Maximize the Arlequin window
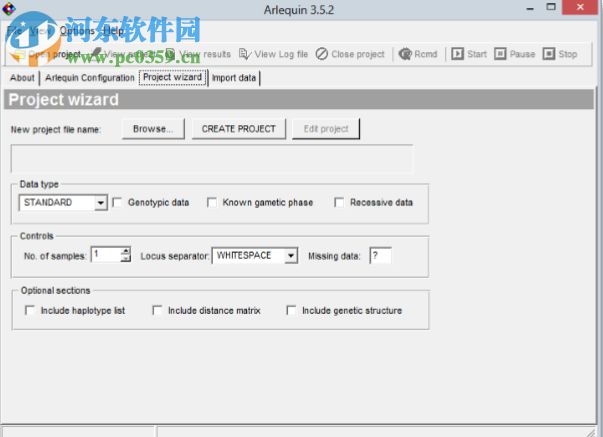603x437 pixels. [x=551, y=7]
